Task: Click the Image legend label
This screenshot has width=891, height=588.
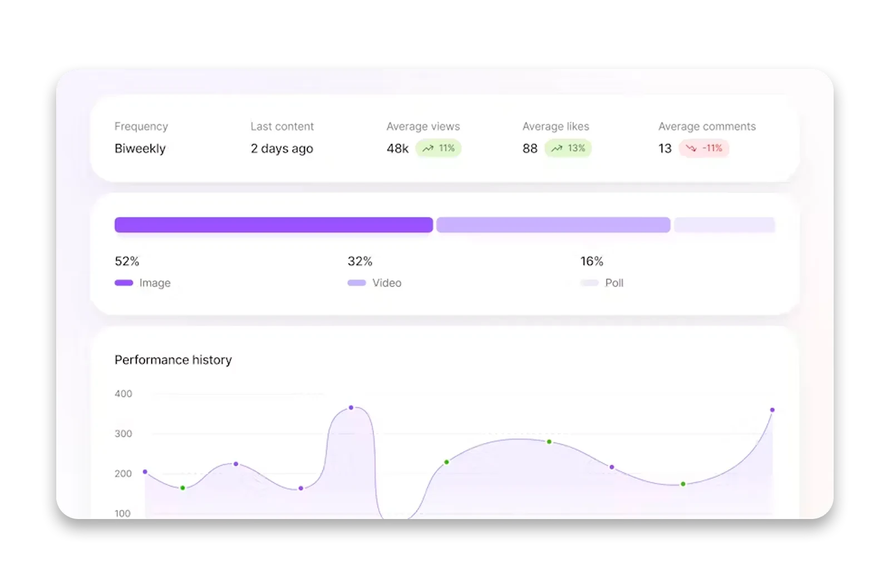Action: coord(155,283)
